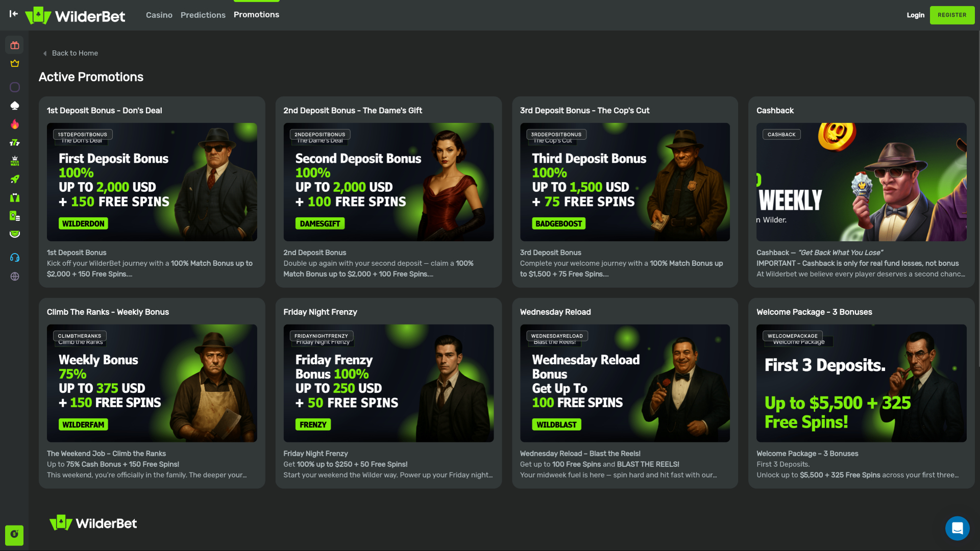Go Back to Home
Screen dimensions: 980x551
[70, 53]
